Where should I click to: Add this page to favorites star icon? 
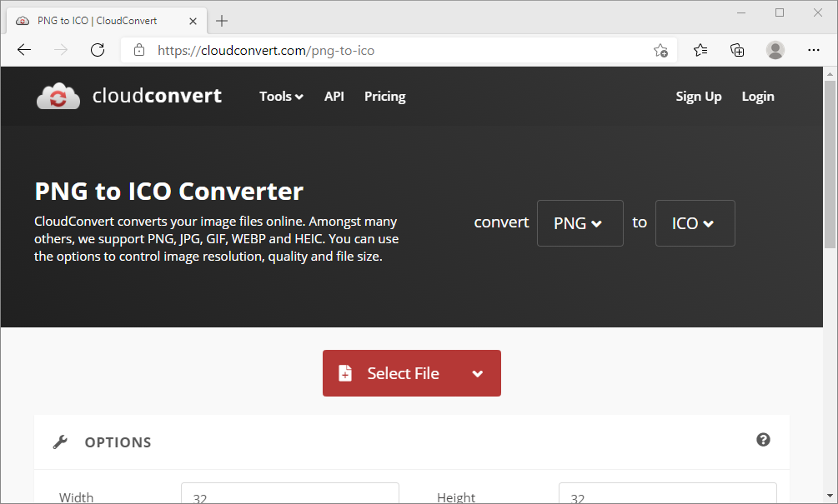660,50
